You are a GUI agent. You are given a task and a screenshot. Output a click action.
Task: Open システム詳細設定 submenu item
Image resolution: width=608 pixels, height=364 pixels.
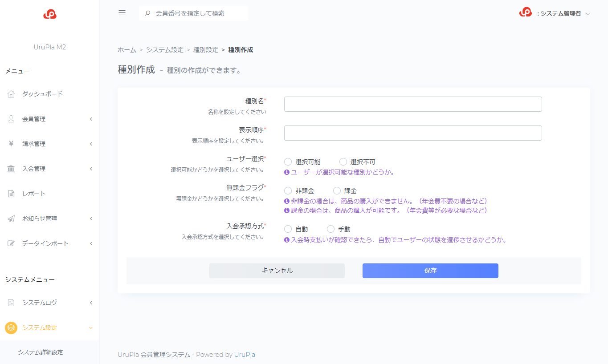(x=41, y=352)
